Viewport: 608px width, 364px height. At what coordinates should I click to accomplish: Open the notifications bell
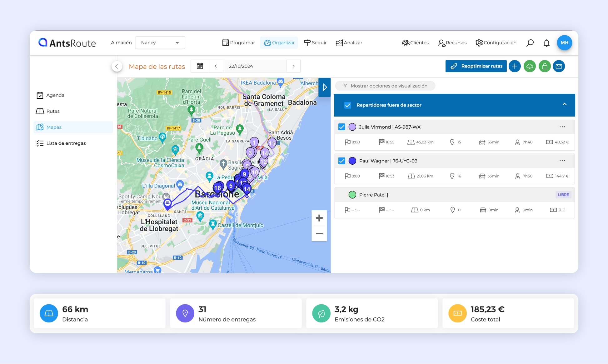(x=546, y=43)
